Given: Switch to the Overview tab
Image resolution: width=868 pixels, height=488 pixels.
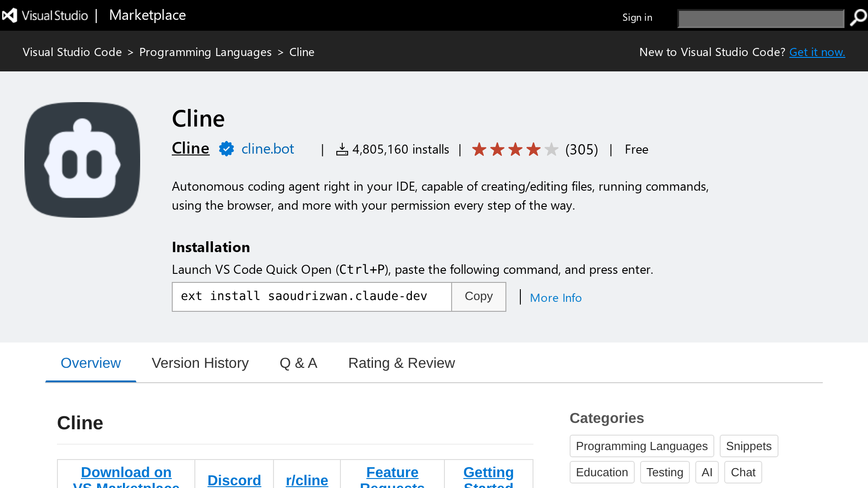Looking at the screenshot, I should [x=90, y=363].
